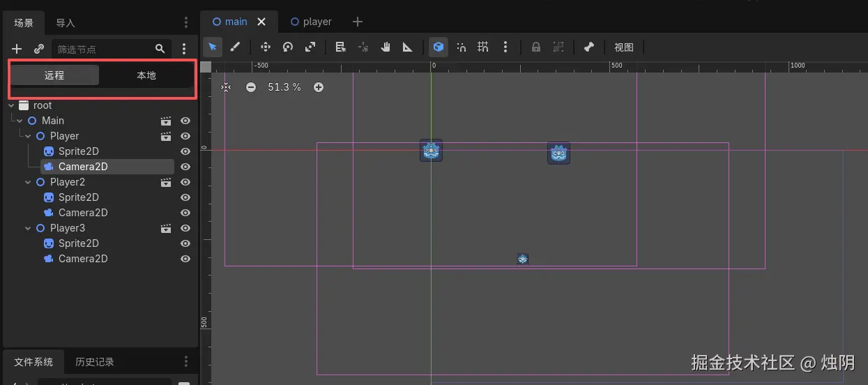
Task: Open Player2 scene via clapperboard icon
Action: (x=166, y=182)
